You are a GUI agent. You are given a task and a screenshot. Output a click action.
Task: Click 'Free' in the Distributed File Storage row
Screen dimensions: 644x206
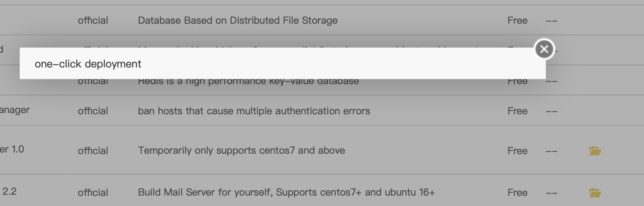coord(517,21)
